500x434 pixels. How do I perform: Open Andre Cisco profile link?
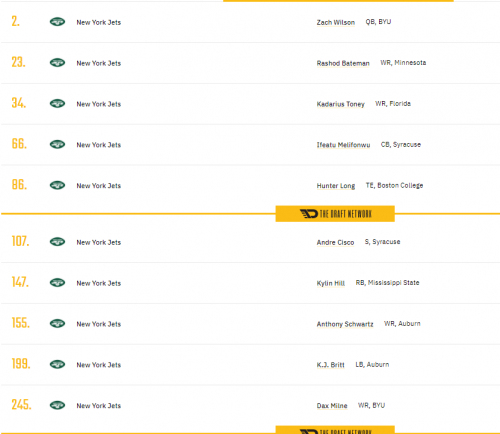335,242
